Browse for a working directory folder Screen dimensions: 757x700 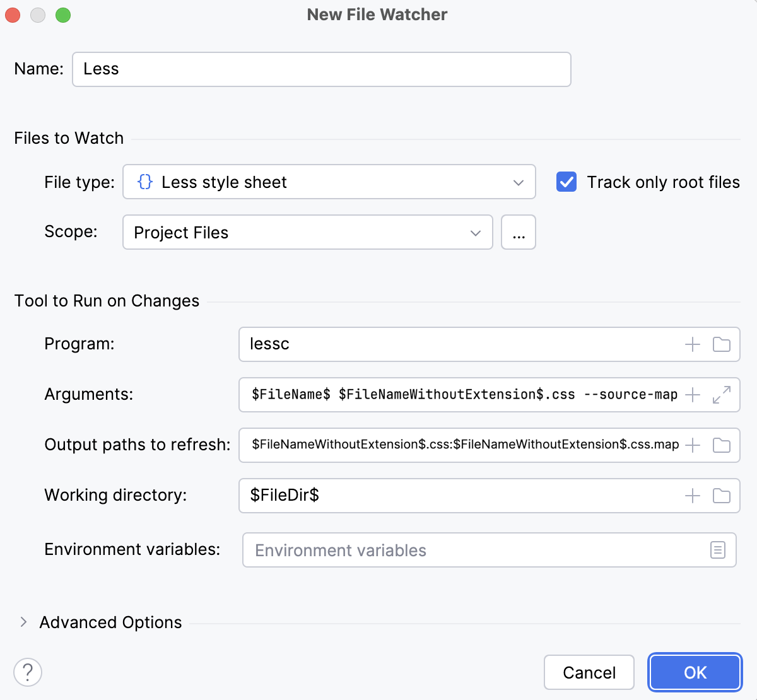[x=722, y=496]
